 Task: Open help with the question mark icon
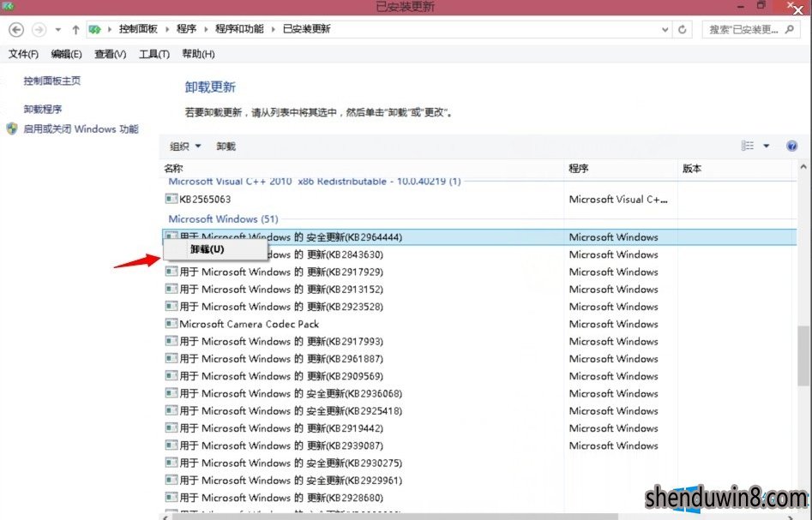791,146
